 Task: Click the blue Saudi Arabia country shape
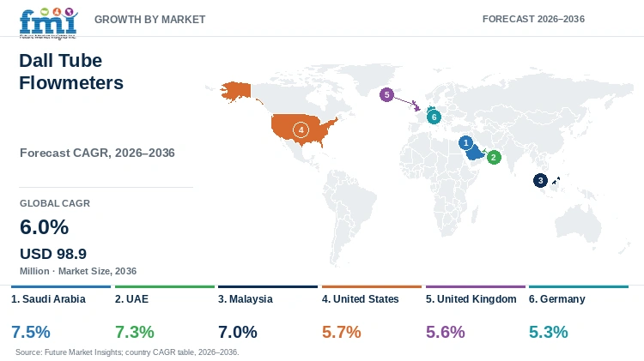coord(474,153)
